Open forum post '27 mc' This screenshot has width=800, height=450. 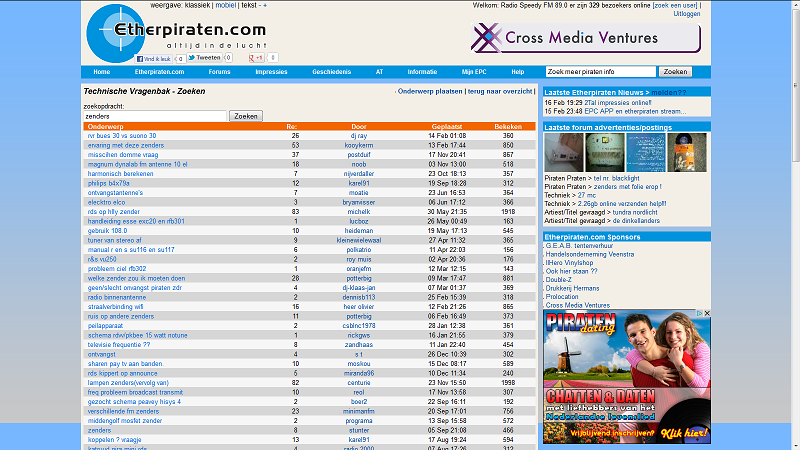(587, 195)
